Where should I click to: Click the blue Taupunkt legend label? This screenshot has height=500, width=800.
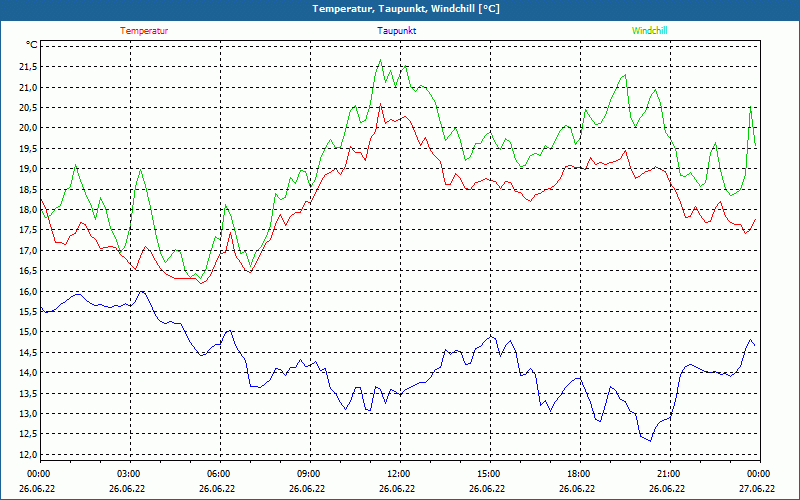point(397,31)
